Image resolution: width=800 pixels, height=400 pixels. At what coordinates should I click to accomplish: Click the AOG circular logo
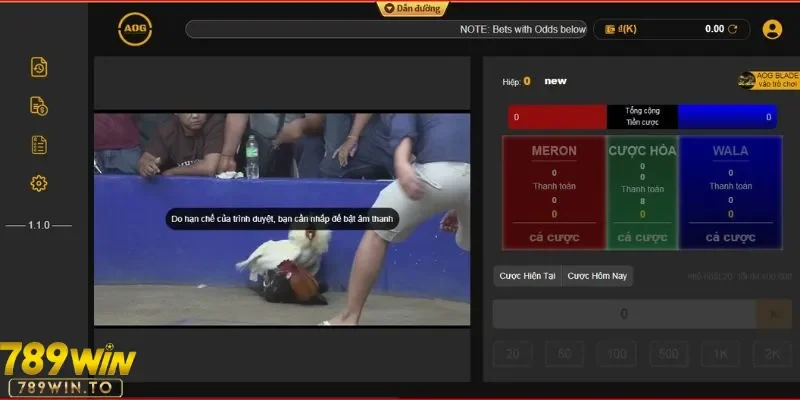135,29
